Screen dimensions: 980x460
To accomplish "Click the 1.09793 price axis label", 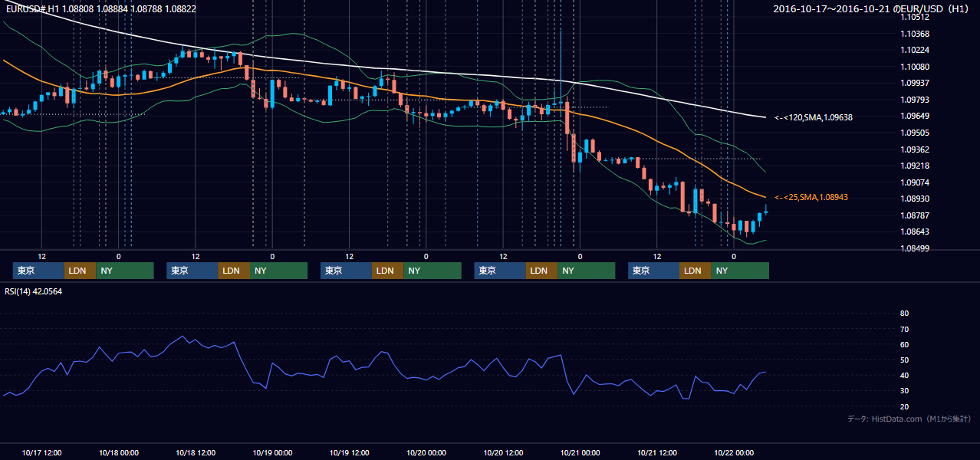I will 915,100.
